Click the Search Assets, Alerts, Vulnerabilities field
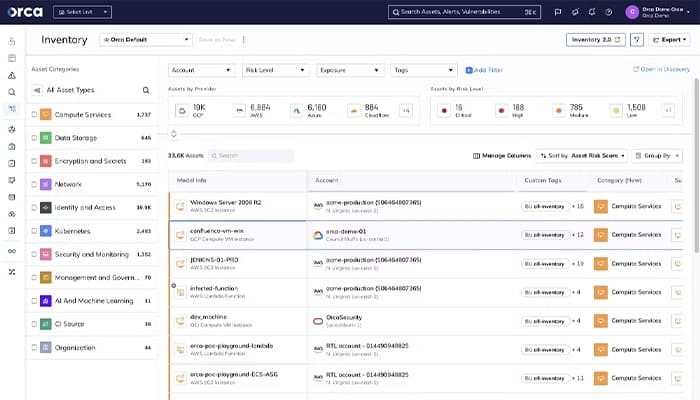 [x=463, y=12]
